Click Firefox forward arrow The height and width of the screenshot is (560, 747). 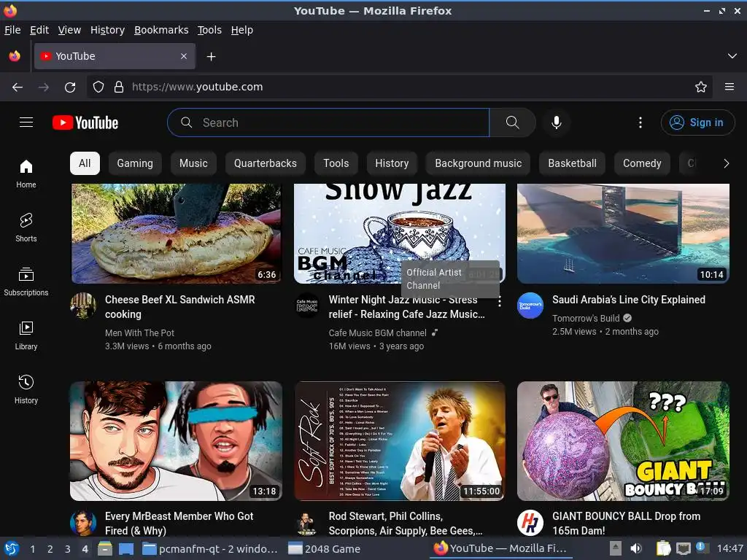pos(44,87)
